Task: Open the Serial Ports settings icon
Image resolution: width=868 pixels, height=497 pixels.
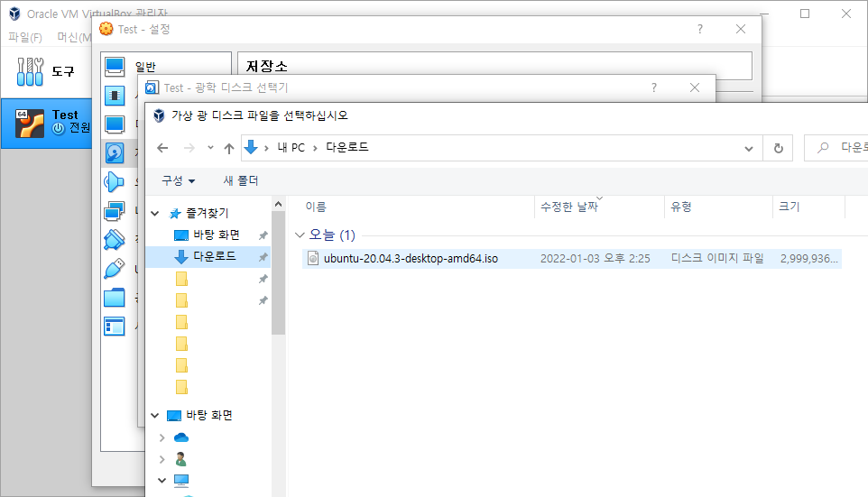Action: point(115,240)
